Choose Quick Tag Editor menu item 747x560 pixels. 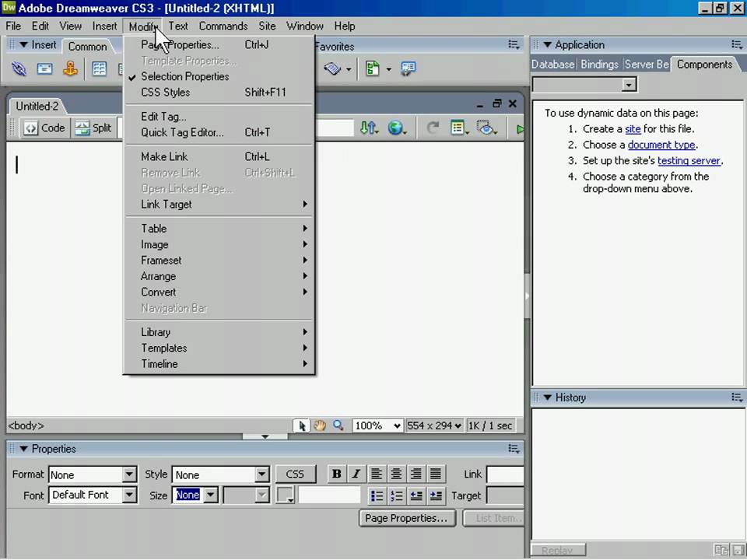(x=219, y=132)
